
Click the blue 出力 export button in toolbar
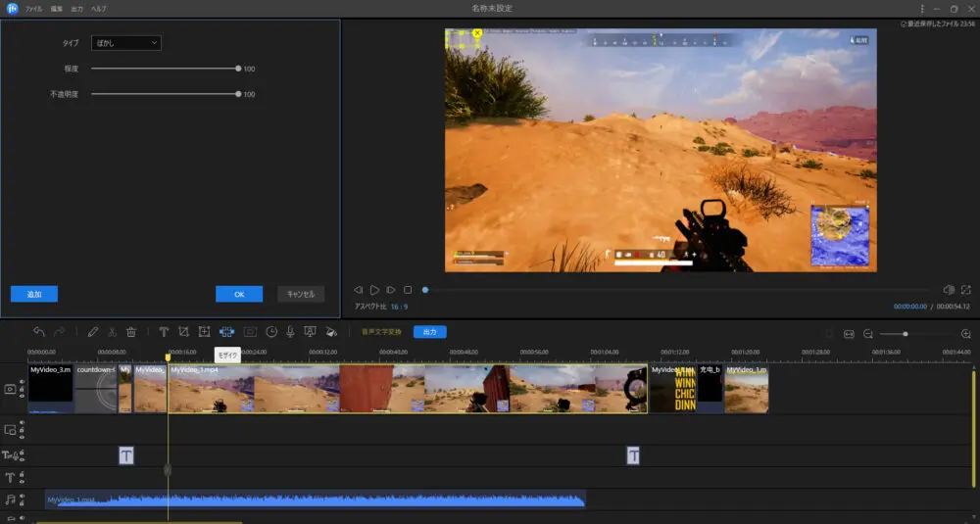[x=430, y=332]
